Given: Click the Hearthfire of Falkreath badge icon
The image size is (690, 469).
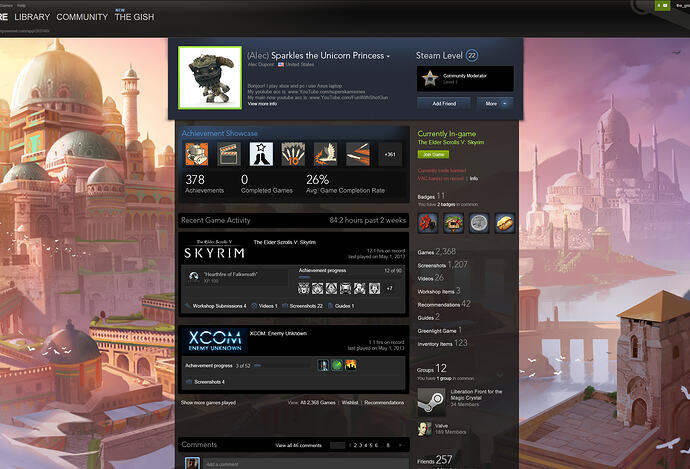Looking at the screenshot, I should pos(194,276).
